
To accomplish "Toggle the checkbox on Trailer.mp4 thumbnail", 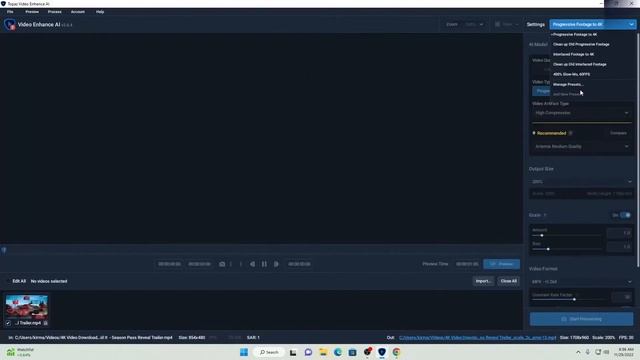I will pos(8,323).
